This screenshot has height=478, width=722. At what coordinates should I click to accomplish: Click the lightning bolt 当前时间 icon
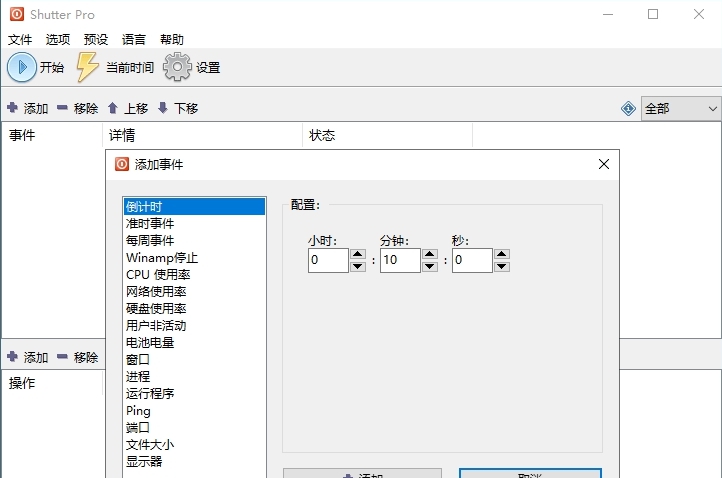(x=87, y=67)
